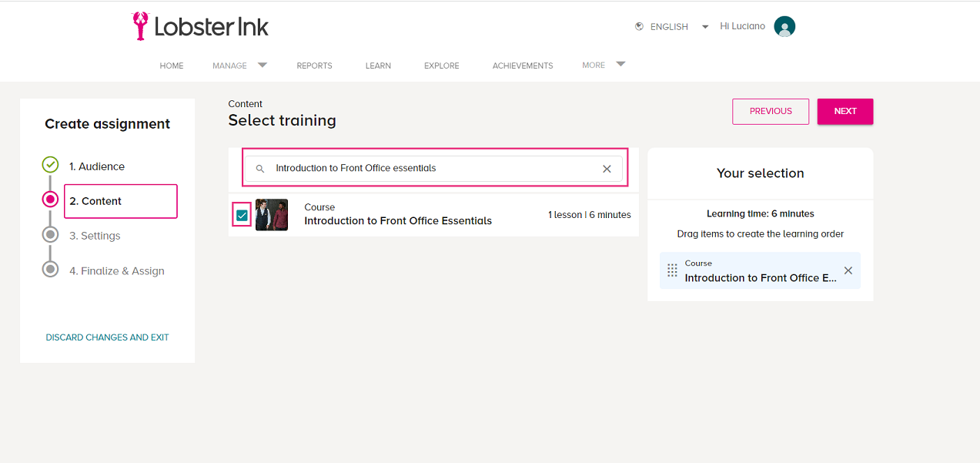Open REPORTS in navigation
The image size is (980, 463).
314,65
